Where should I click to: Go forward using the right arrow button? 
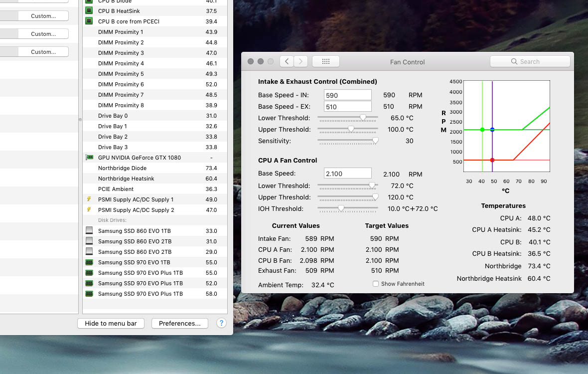click(x=300, y=61)
